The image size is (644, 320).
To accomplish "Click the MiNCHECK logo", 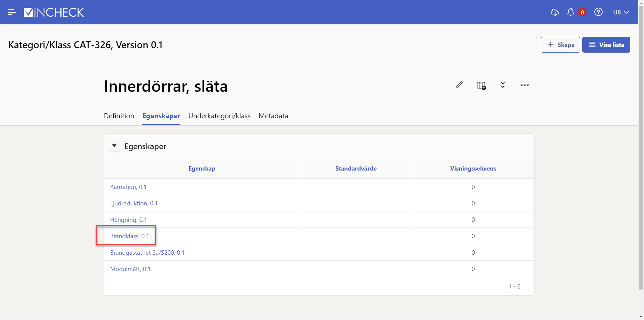I will point(54,12).
